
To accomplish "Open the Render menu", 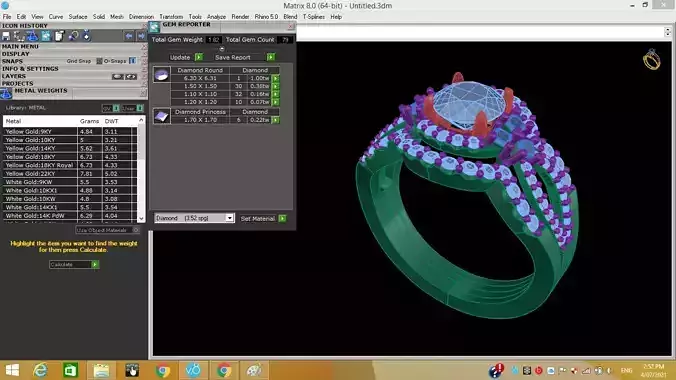I will [x=240, y=17].
